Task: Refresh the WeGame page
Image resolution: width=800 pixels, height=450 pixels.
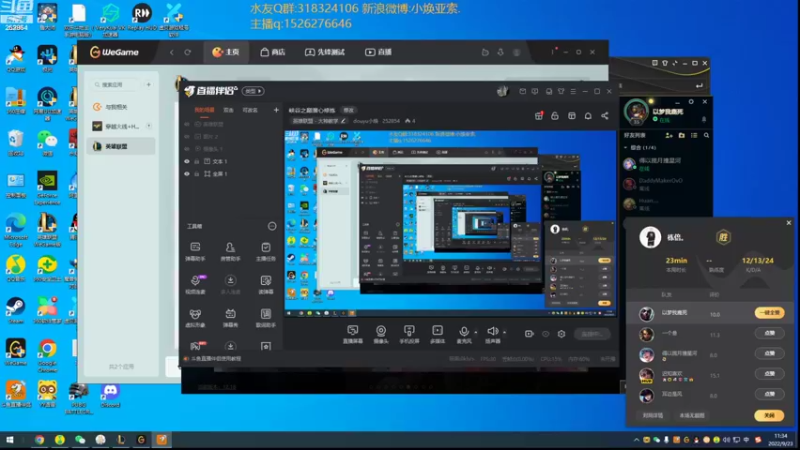Action: [x=188, y=52]
